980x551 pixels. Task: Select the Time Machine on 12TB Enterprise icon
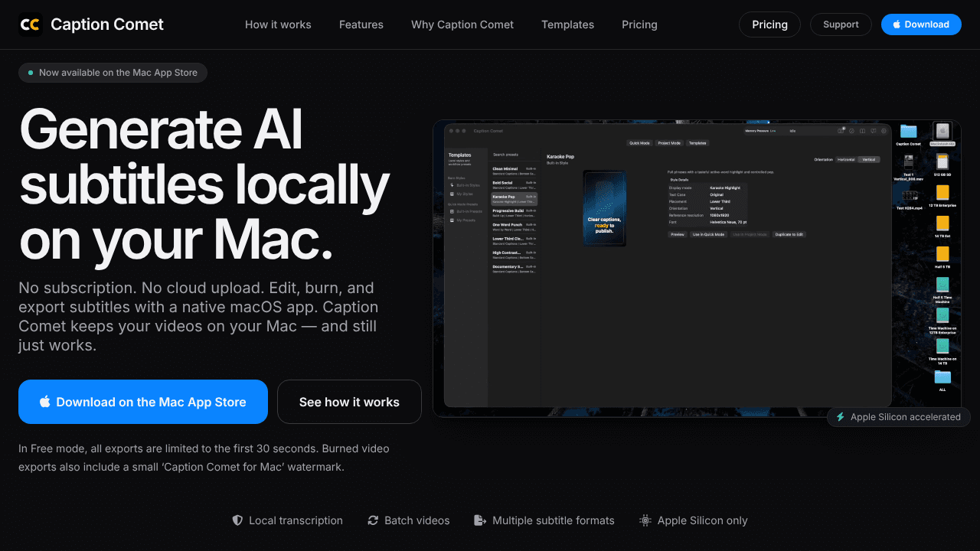click(x=942, y=315)
